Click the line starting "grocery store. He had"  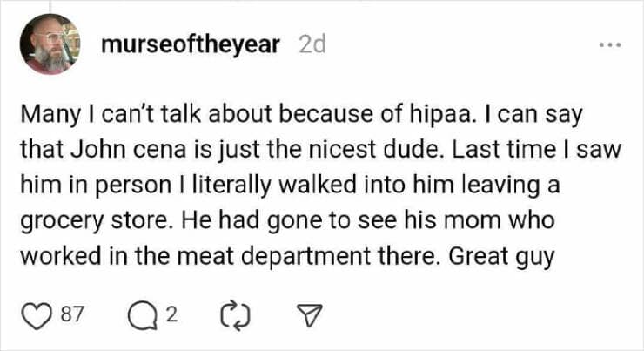tap(293, 221)
